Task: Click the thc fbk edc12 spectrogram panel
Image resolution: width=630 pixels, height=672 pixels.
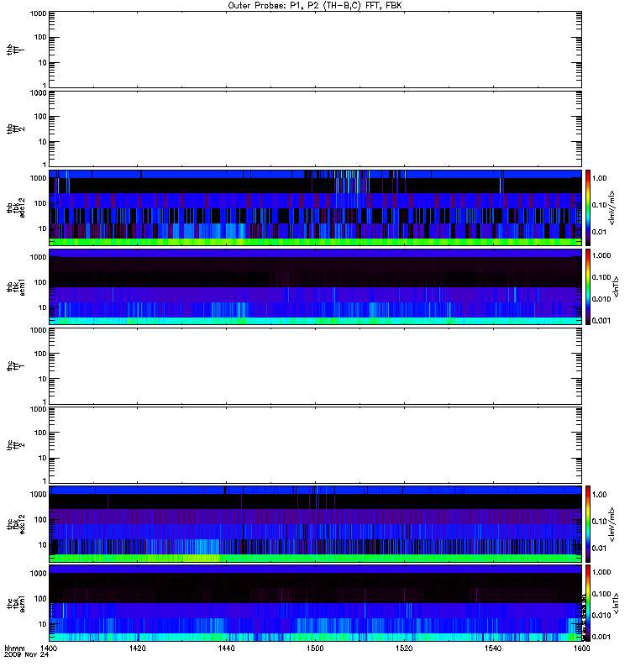Action: tap(315, 524)
